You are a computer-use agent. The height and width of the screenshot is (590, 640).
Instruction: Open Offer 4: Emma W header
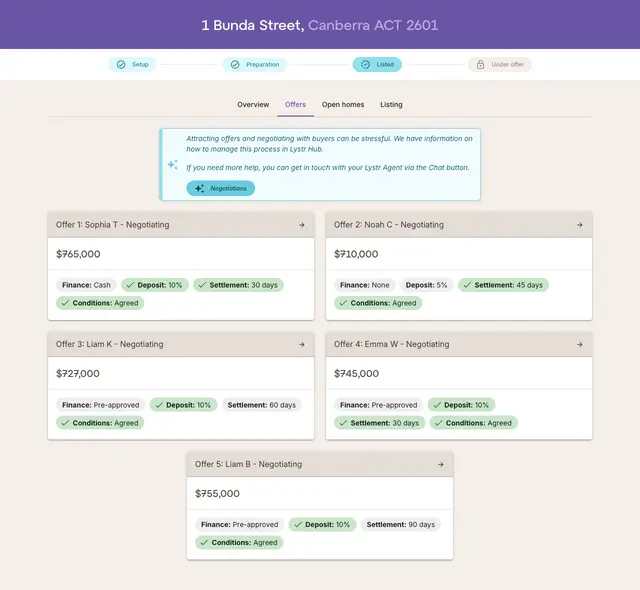pyautogui.click(x=459, y=344)
